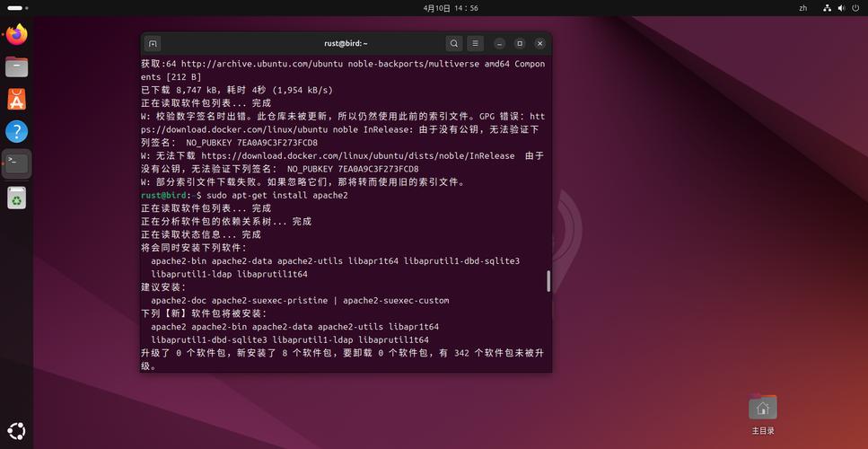This screenshot has width=868, height=449.
Task: Click the terminal search icon
Action: (454, 43)
